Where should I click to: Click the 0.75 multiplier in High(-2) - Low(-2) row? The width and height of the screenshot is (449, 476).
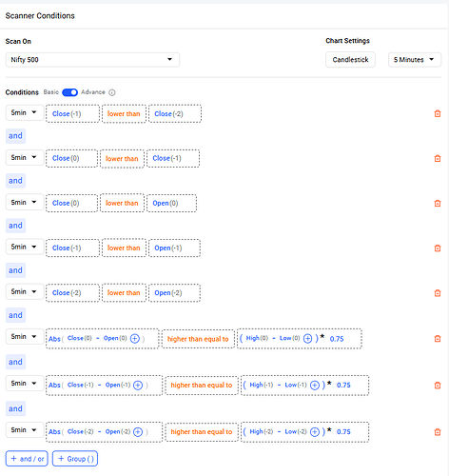click(x=343, y=432)
